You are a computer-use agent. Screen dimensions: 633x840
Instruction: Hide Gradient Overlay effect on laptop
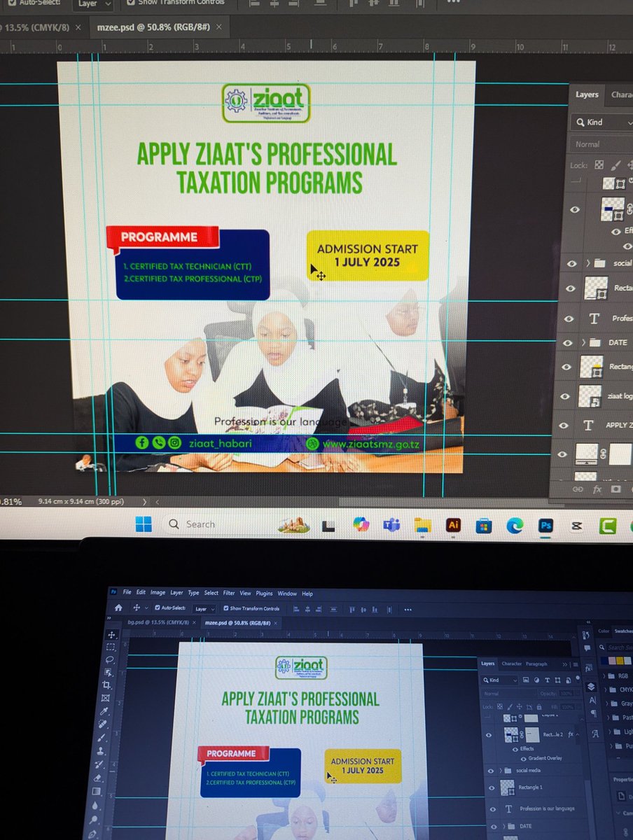524,758
